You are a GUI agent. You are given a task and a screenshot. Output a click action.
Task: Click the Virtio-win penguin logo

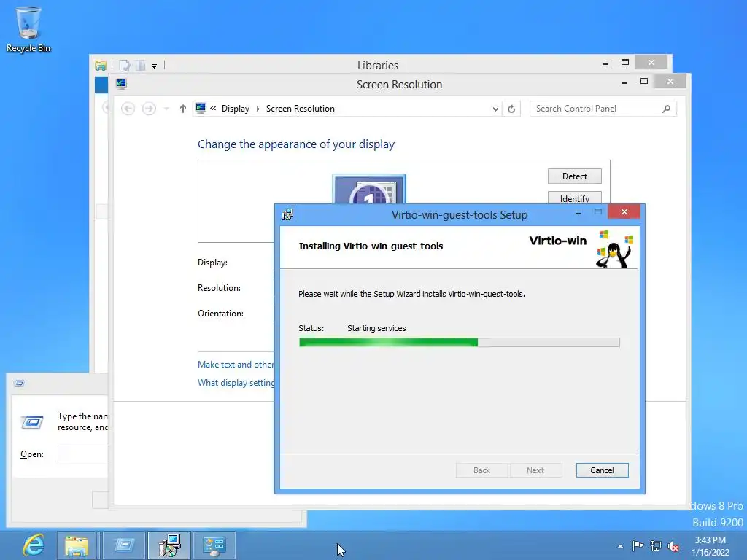pyautogui.click(x=614, y=249)
